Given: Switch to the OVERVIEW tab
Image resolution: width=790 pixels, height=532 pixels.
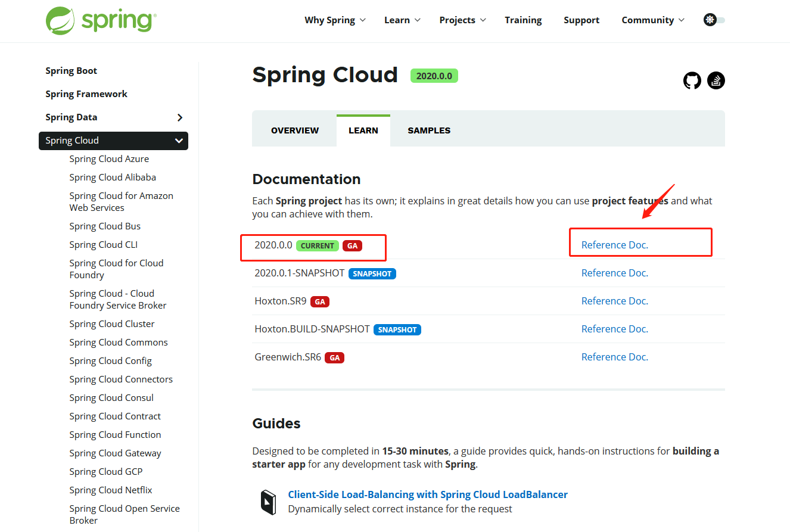Looking at the screenshot, I should pyautogui.click(x=294, y=129).
